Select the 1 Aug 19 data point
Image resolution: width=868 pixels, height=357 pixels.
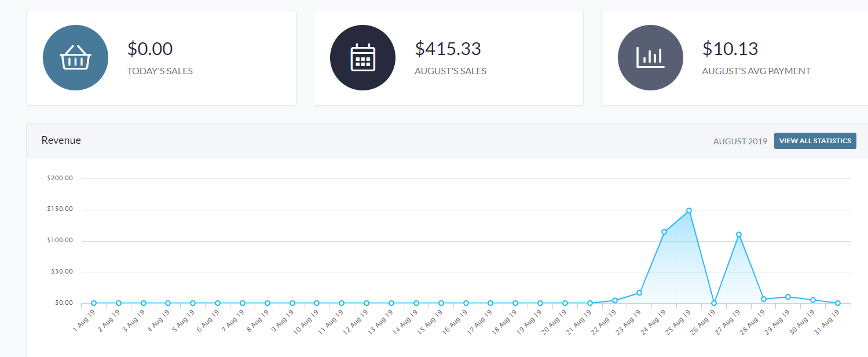(94, 303)
